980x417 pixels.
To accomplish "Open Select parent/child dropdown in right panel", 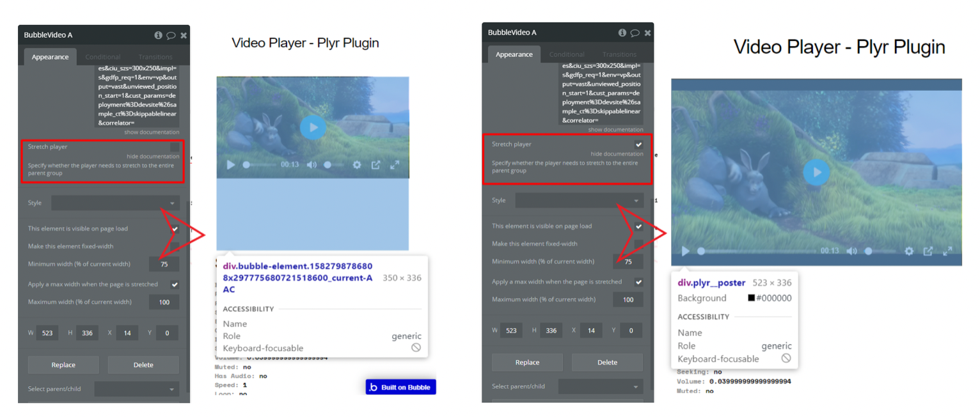I will pyautogui.click(x=601, y=386).
